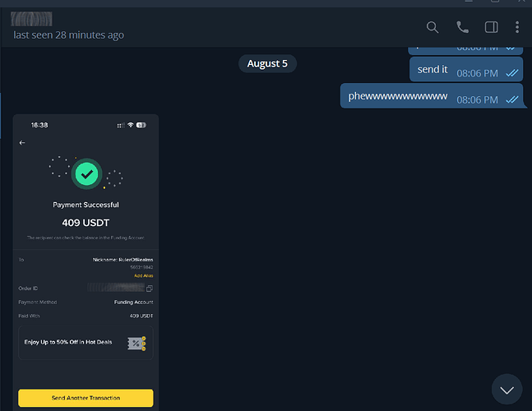532x411 pixels.
Task: Click the "phewwwwwwwwwww" message bubble
Action: point(433,97)
